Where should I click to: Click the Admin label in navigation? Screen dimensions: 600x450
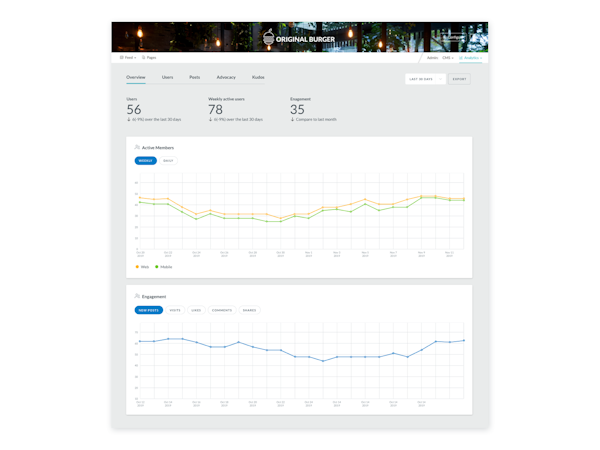tap(432, 58)
